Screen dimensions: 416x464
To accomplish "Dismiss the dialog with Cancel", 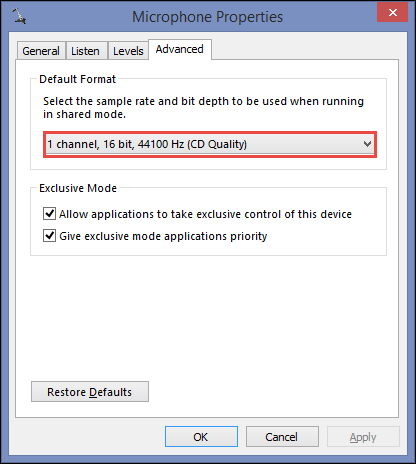I will point(282,437).
